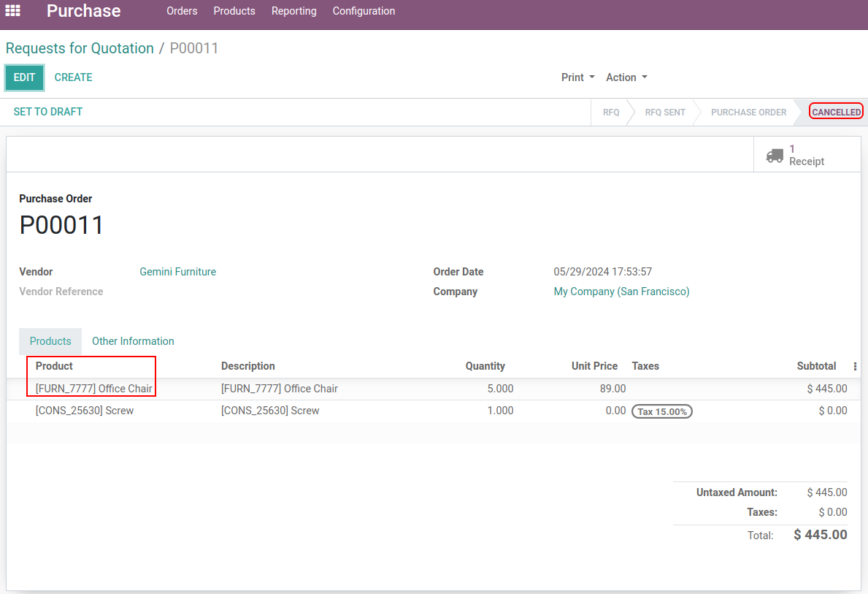The width and height of the screenshot is (868, 594).
Task: Open My Company (San Francisco) link
Action: click(621, 292)
